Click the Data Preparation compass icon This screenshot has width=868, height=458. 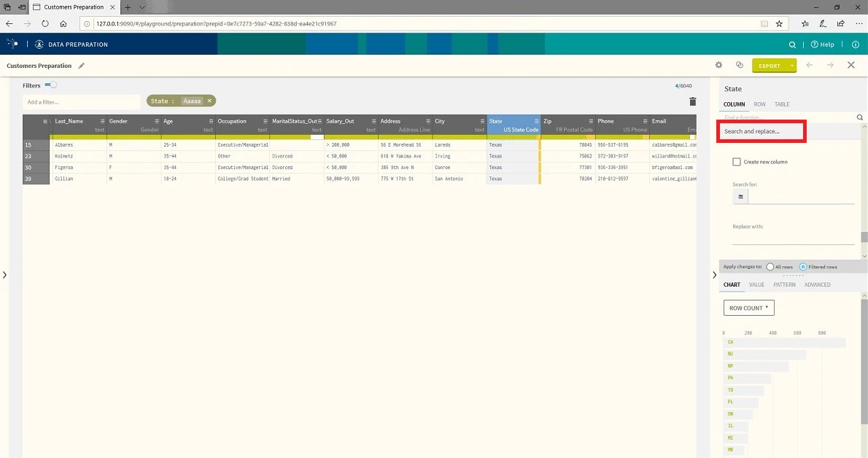(39, 44)
